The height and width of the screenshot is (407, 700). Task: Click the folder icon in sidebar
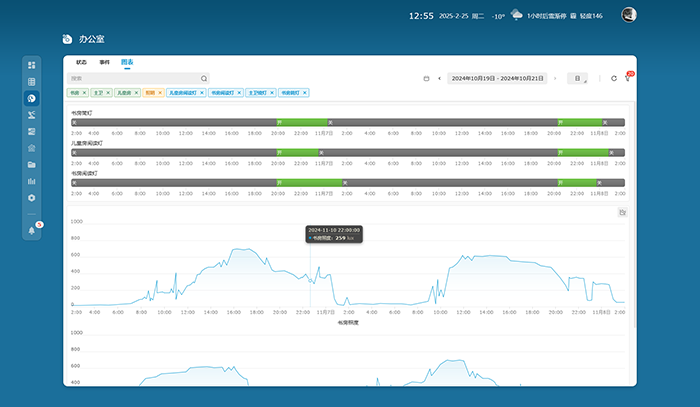click(x=32, y=164)
